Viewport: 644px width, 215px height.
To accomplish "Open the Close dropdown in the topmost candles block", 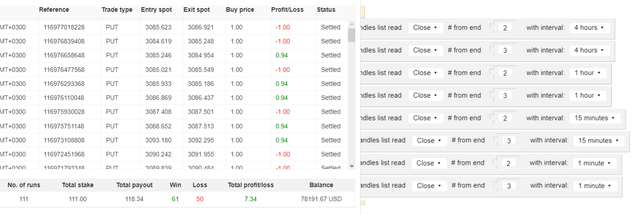I will coord(425,28).
